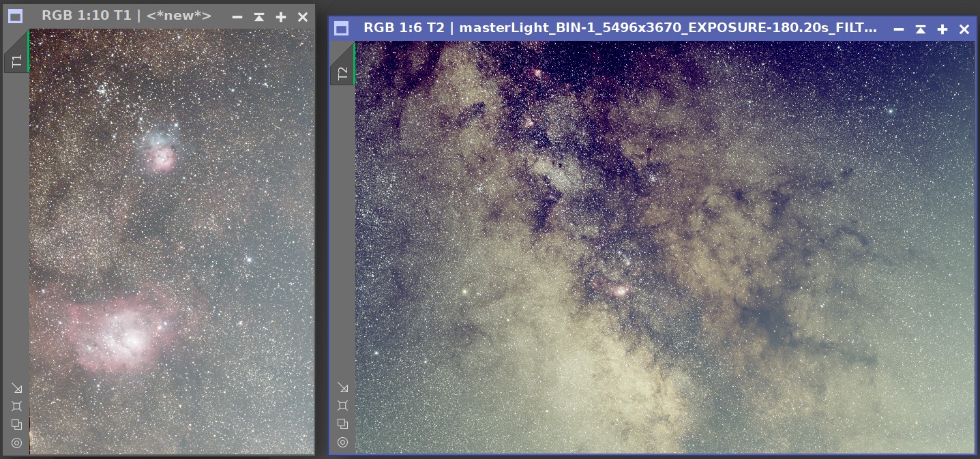Shade the T1 window using the roll-up arrow
Viewport: 980px width, 459px height.
click(x=258, y=16)
